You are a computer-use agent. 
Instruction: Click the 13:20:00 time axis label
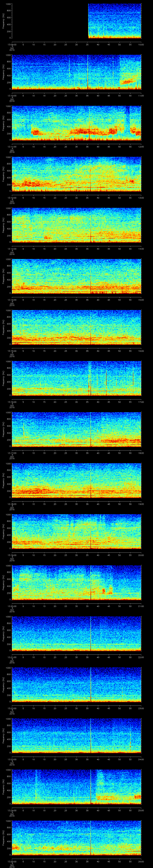tap(12, 606)
